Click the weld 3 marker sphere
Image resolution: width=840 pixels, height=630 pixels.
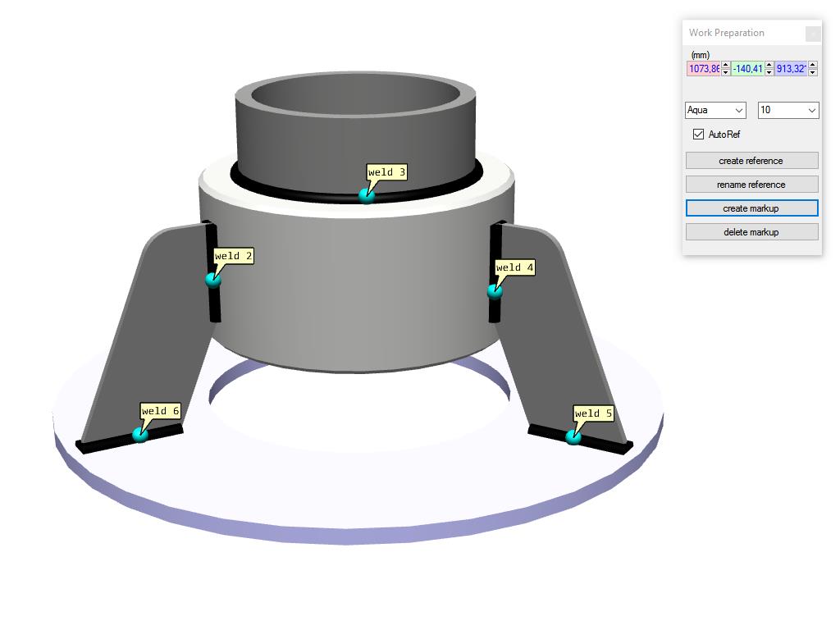367,195
